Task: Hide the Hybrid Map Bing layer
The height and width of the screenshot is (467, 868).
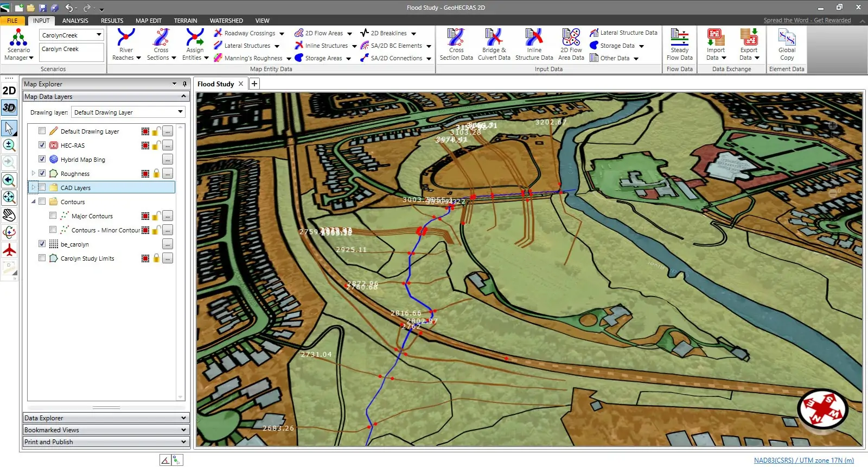Action: [42, 159]
